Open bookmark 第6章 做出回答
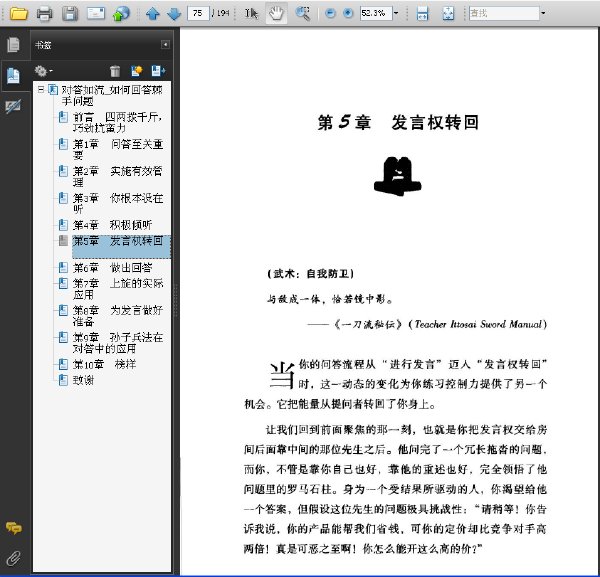Screen dimensions: 600x577 coord(112,267)
